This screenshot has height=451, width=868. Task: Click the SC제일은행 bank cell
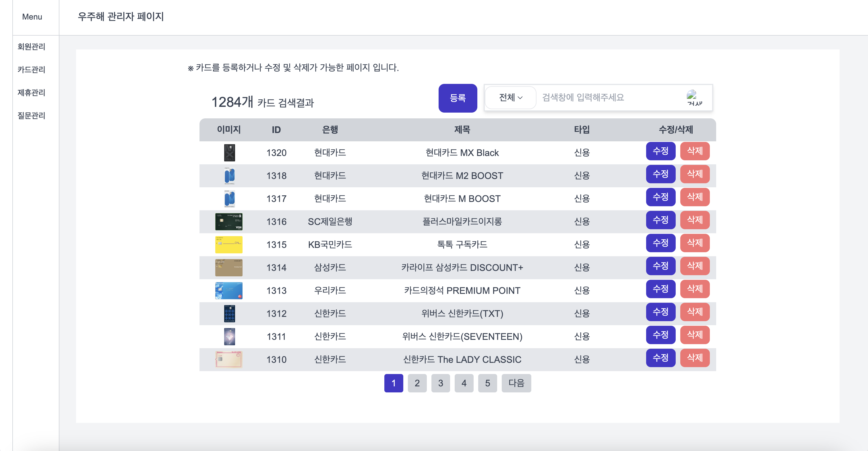(330, 221)
